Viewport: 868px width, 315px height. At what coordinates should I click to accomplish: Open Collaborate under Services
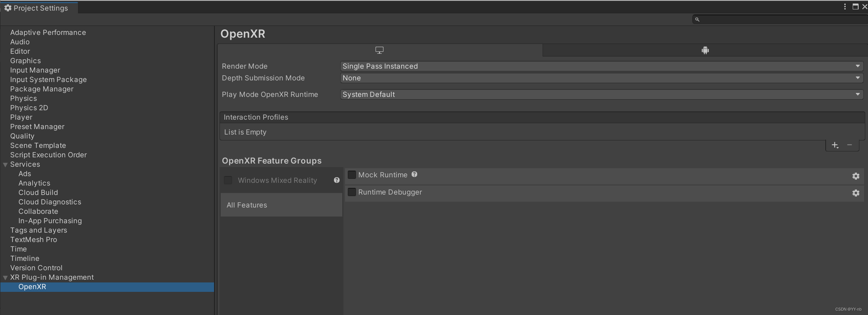pyautogui.click(x=38, y=211)
